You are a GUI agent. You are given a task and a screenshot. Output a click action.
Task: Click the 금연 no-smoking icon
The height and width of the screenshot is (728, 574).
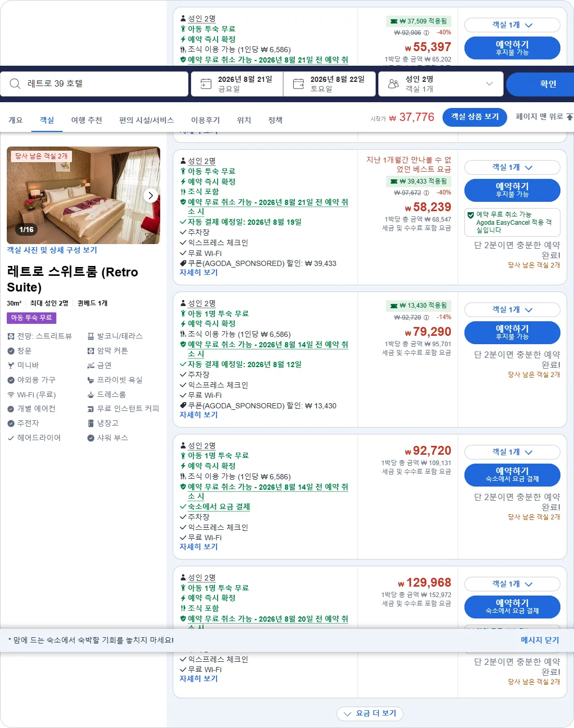pos(91,366)
